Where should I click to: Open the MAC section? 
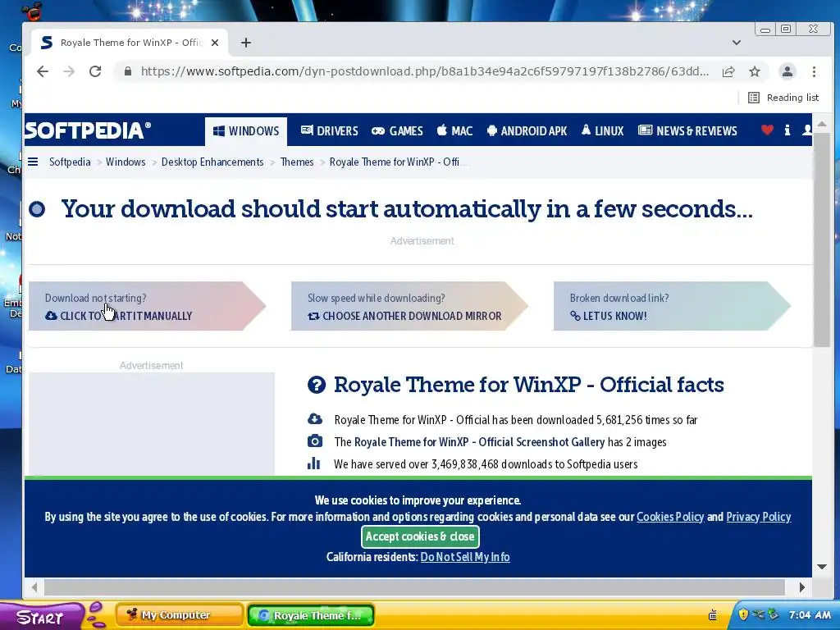pos(454,131)
